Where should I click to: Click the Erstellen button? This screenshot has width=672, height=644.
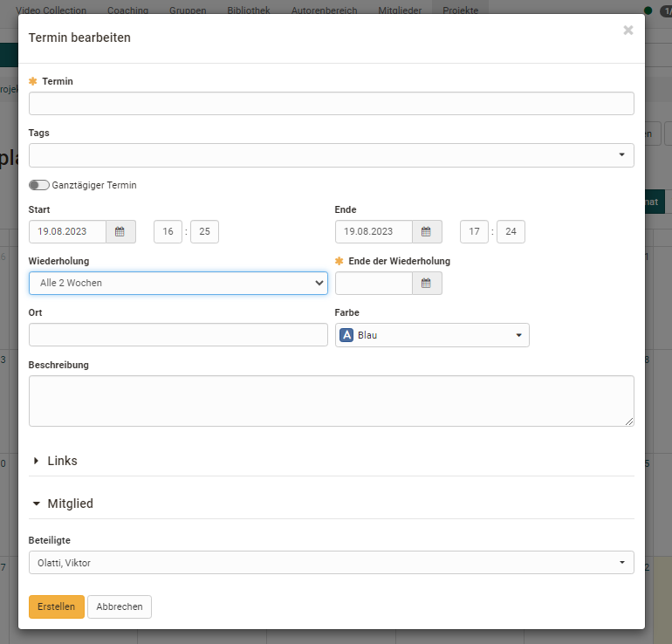(x=56, y=606)
